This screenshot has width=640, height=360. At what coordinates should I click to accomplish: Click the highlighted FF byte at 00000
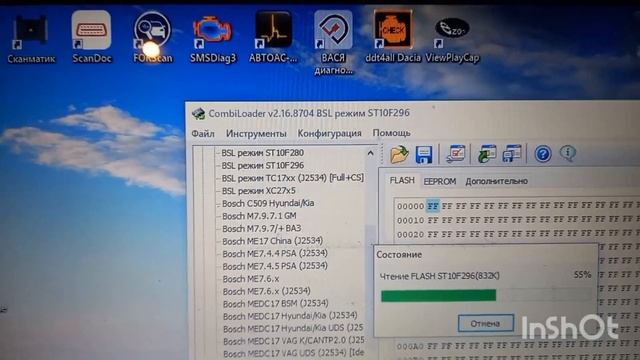[x=433, y=207]
